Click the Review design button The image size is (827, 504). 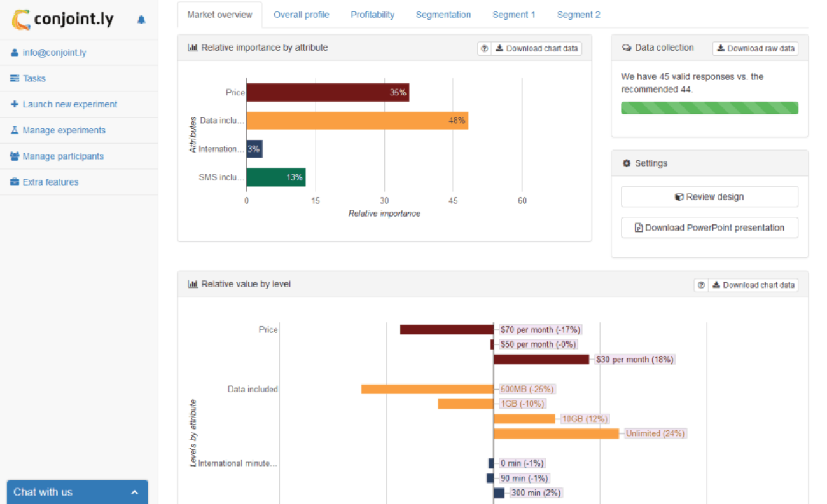(709, 197)
